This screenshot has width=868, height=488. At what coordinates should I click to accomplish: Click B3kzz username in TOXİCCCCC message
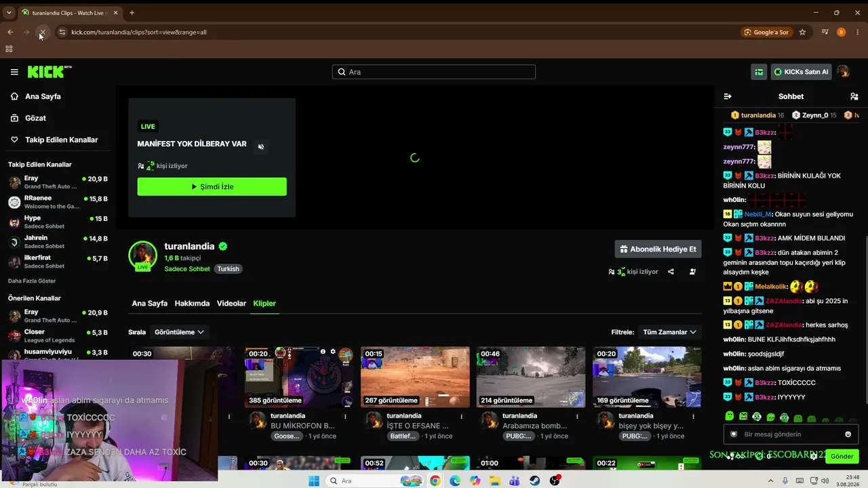pyautogui.click(x=765, y=383)
